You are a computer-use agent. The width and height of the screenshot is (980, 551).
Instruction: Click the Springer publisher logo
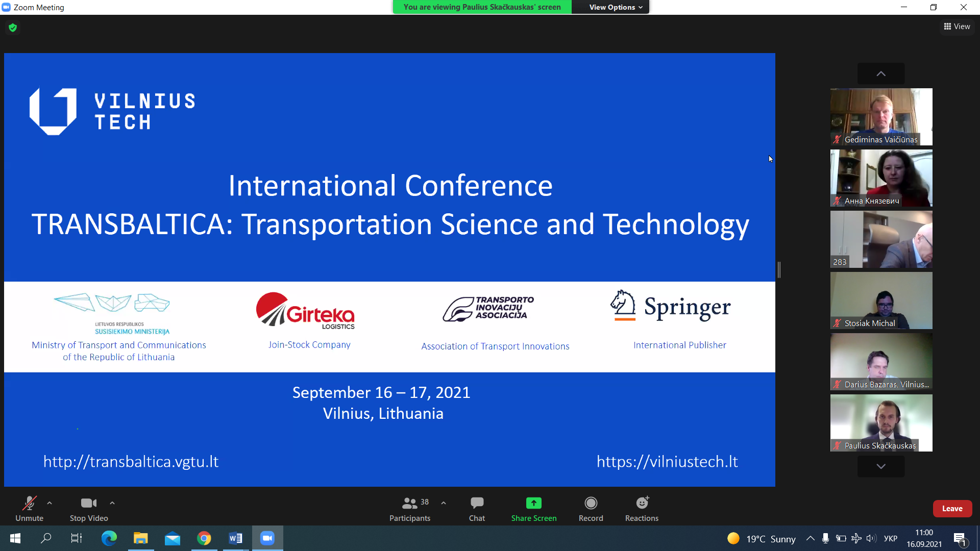click(x=671, y=306)
